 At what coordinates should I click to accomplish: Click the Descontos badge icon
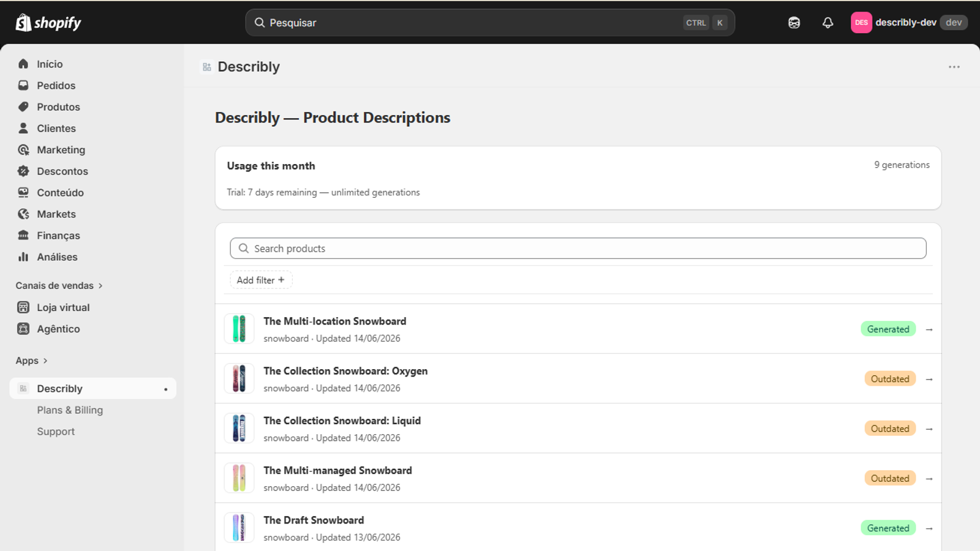(23, 171)
